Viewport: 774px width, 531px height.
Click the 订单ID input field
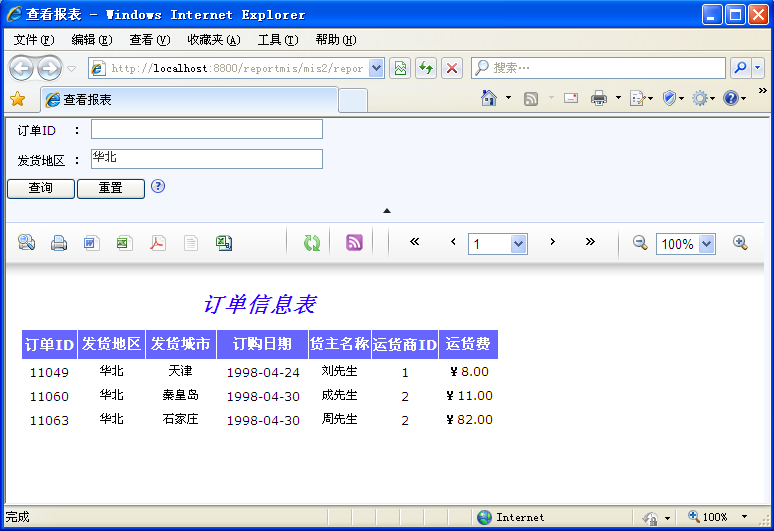[207, 129]
